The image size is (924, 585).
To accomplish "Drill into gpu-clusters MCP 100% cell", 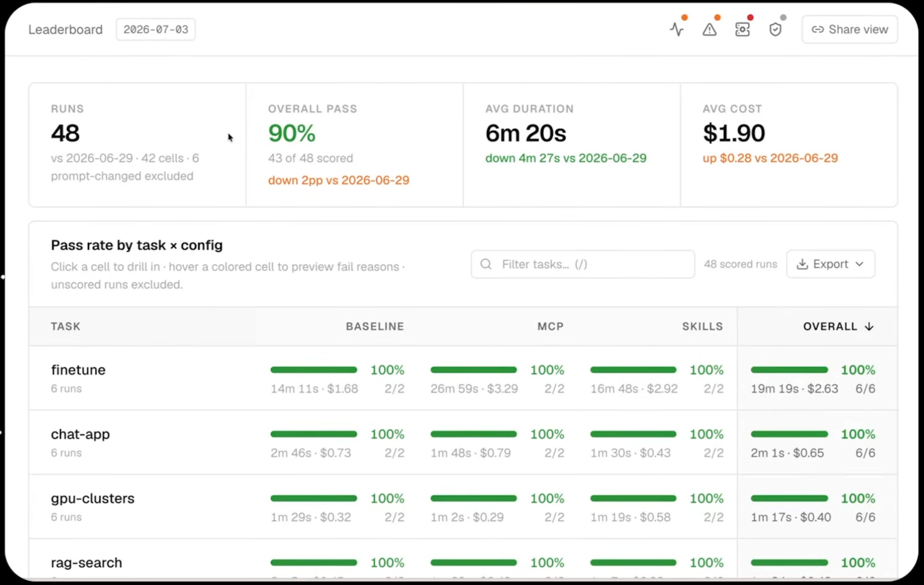I will pos(497,507).
